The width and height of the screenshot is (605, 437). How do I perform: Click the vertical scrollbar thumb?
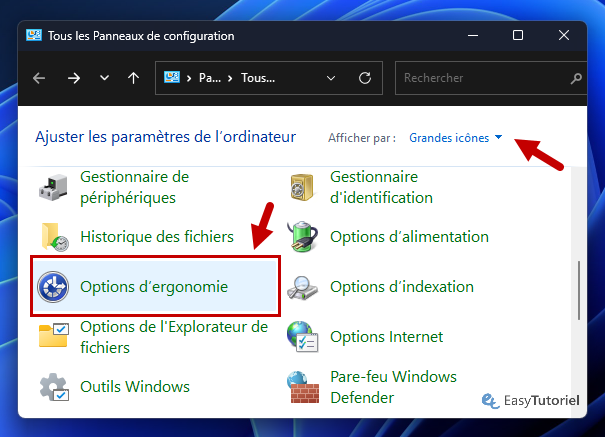coord(579,290)
